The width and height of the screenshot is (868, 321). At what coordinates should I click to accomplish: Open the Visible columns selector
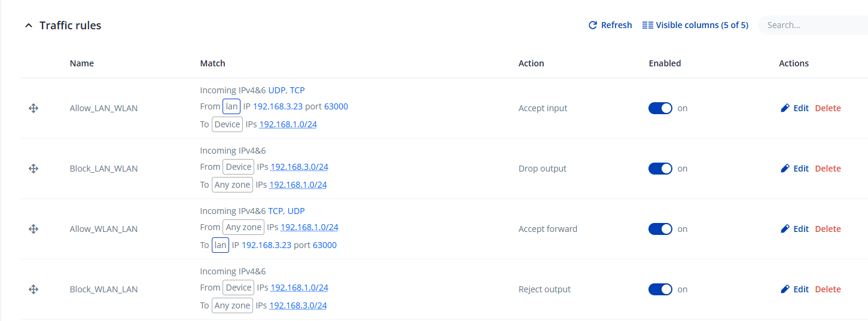695,25
